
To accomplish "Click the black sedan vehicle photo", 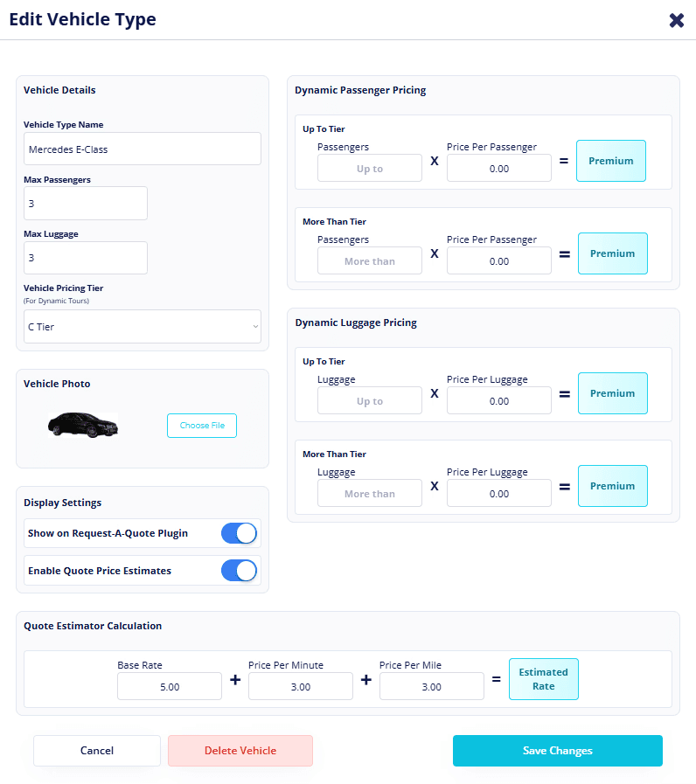I will pos(82,425).
